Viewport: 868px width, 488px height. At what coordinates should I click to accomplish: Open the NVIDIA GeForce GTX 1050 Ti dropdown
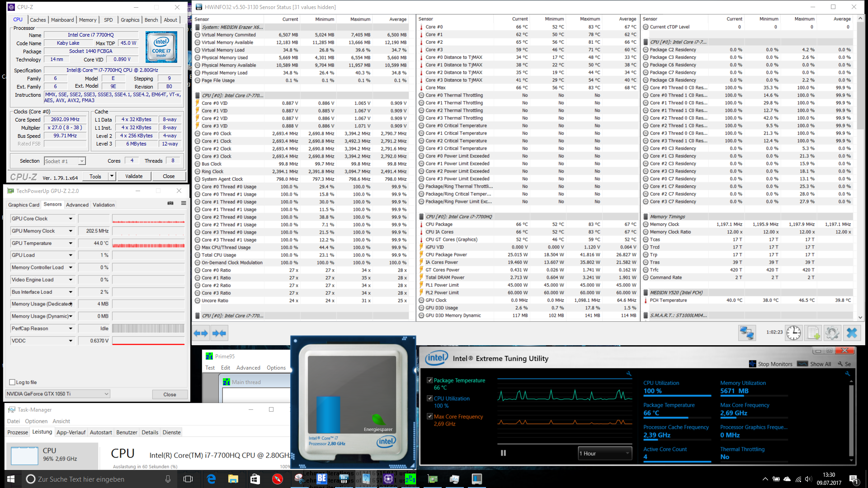pos(58,394)
